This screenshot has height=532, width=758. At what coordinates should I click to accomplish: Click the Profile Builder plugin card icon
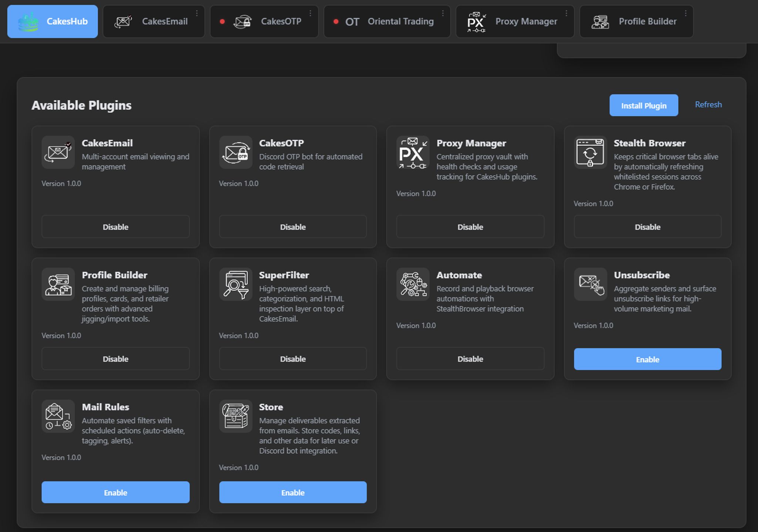[x=58, y=284]
